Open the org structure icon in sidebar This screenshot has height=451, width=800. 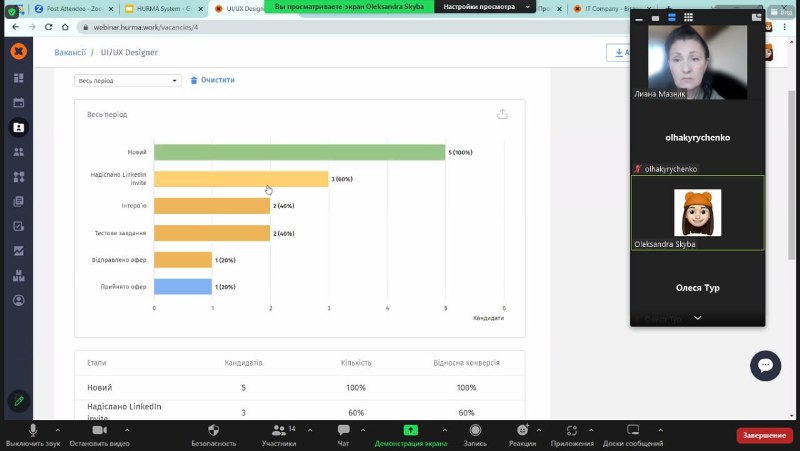coord(19,177)
